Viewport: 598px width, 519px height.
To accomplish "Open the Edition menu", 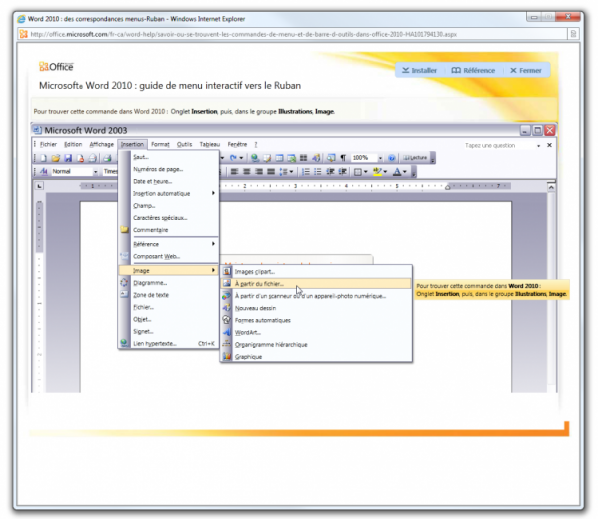I will click(x=73, y=145).
